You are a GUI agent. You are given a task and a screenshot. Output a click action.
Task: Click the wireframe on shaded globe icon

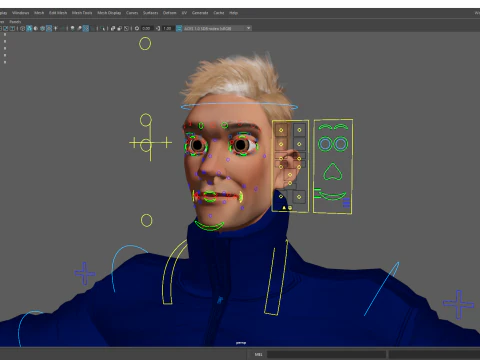pos(42,28)
